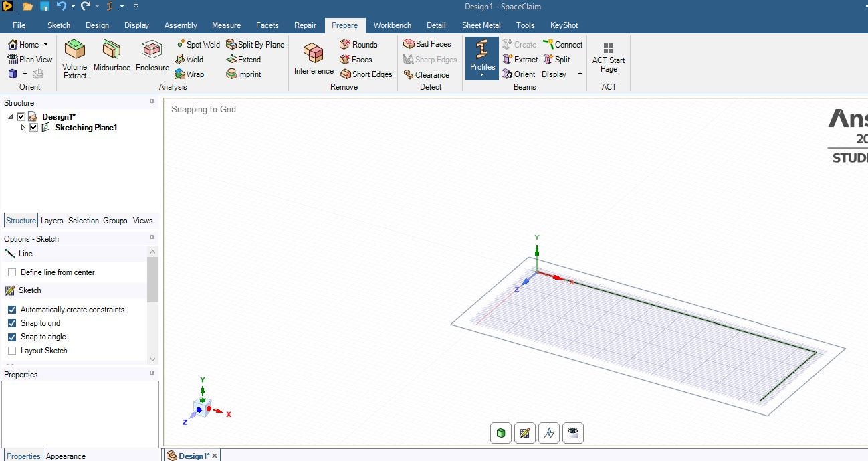Pick the Wrap tool
This screenshot has width=868, height=461.
[189, 74]
